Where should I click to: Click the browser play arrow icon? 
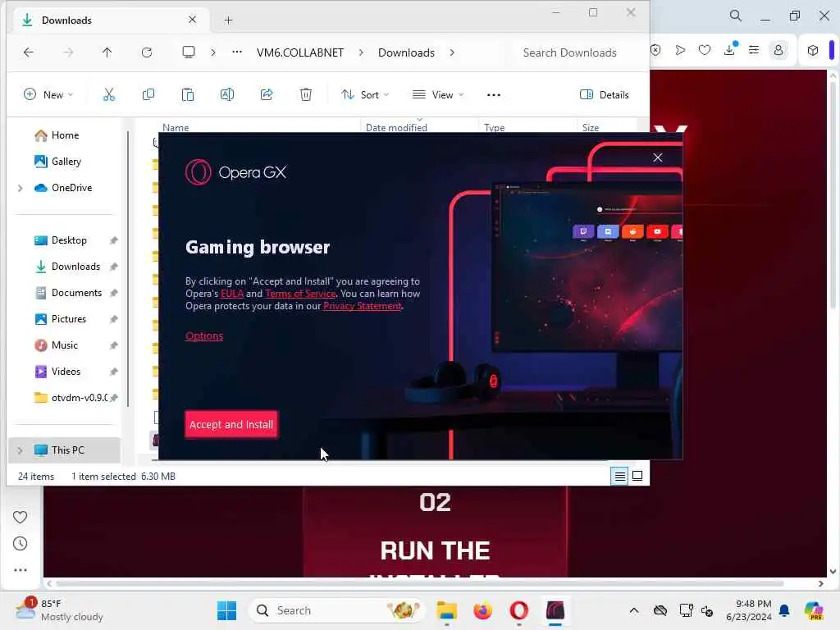pyautogui.click(x=680, y=50)
